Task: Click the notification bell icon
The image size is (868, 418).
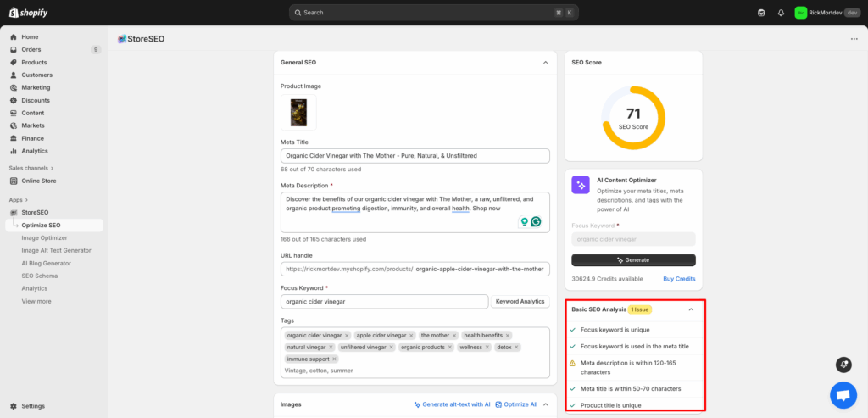Action: click(x=781, y=13)
